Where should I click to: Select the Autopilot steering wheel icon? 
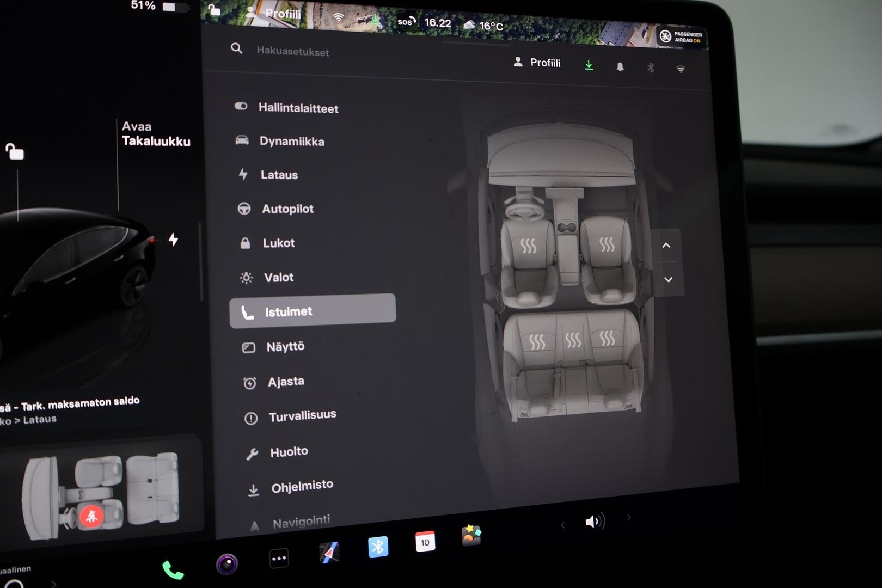point(245,208)
